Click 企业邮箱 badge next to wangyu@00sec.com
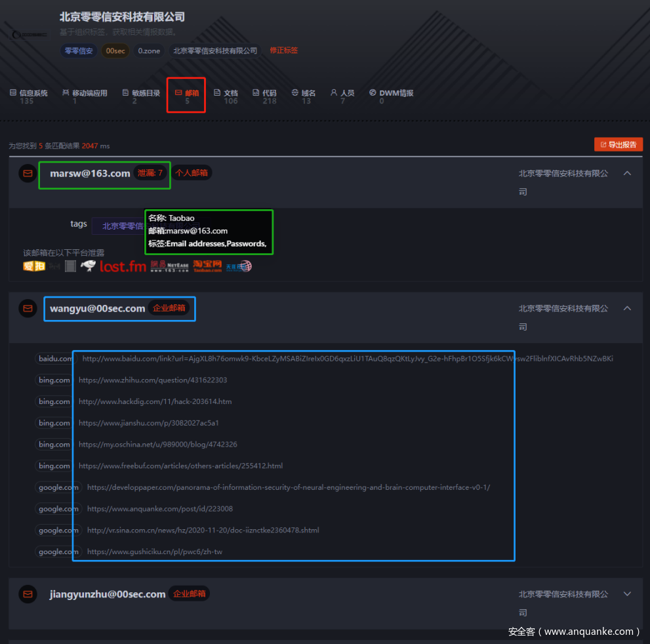The width and height of the screenshot is (650, 644). [169, 308]
